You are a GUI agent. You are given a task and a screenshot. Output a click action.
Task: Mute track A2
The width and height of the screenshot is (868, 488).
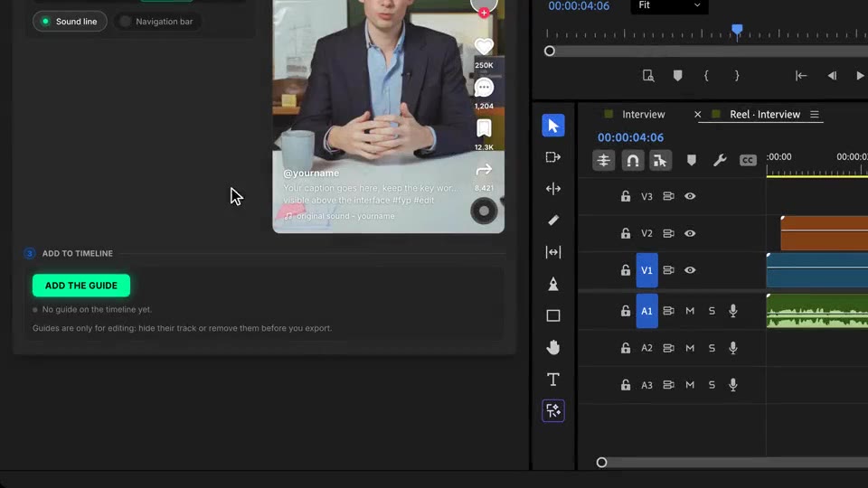click(690, 348)
